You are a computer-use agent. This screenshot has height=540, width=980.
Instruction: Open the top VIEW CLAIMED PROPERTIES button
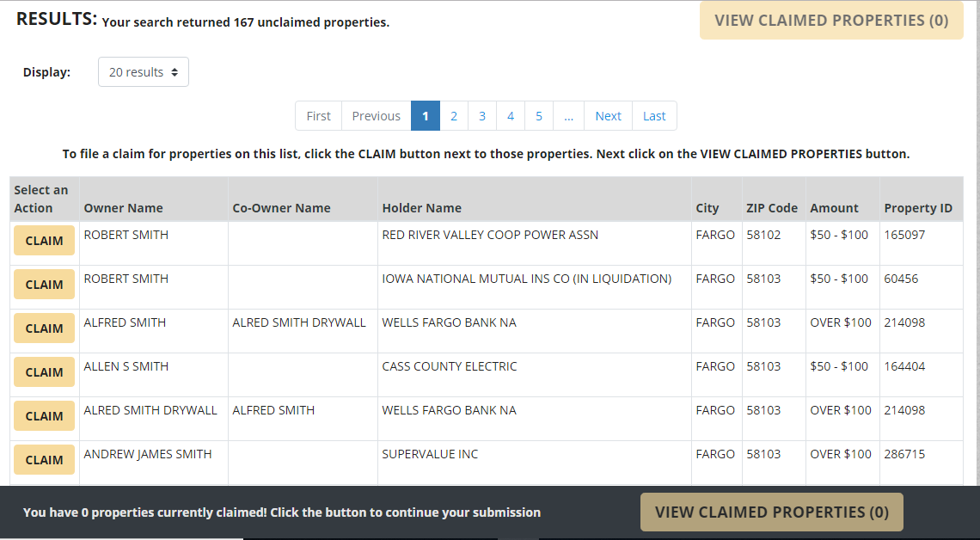point(830,20)
